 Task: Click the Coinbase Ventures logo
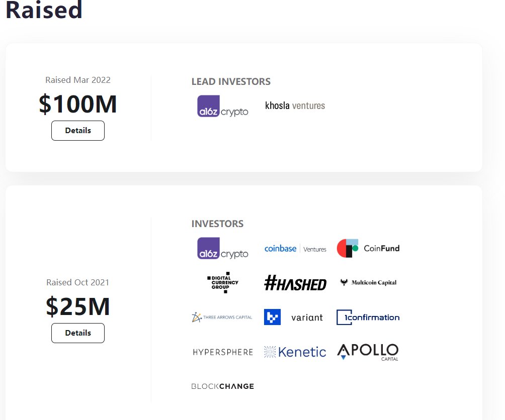click(x=295, y=249)
